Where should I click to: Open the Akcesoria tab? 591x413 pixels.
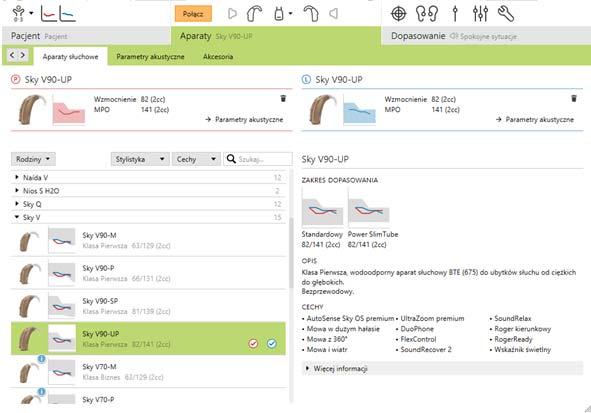click(218, 57)
